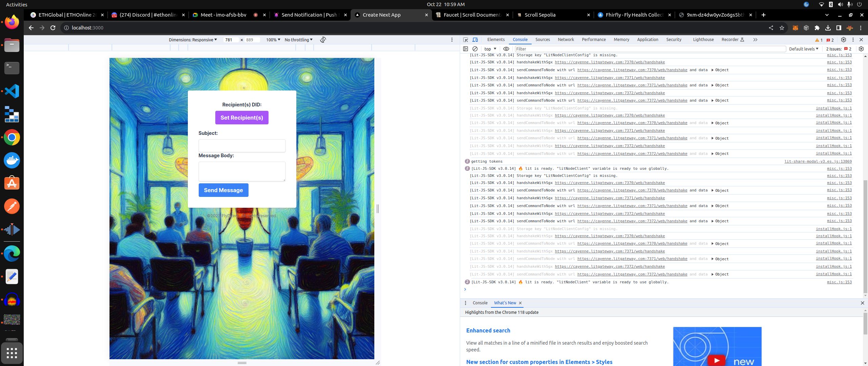Open Chrome tab search chevron
The image size is (868, 366).
click(827, 15)
